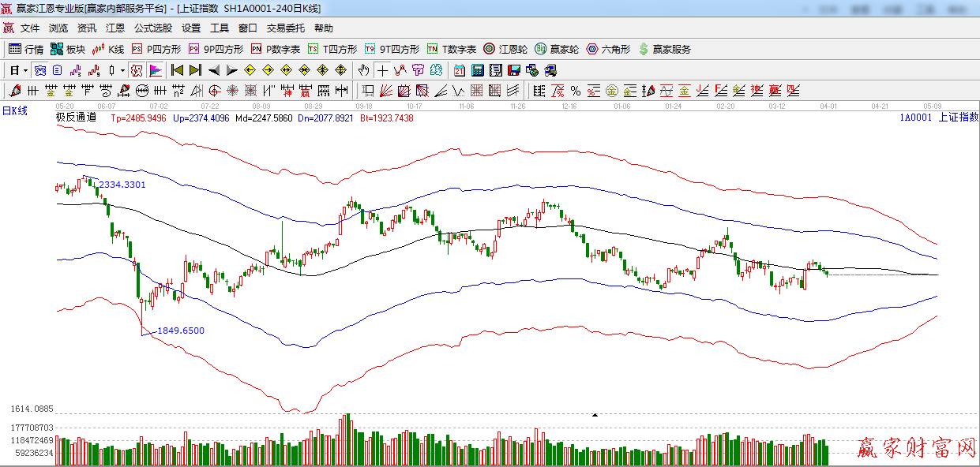This screenshot has height=467, width=980.
Task: Open the 日K线 period label
Action: pos(14,111)
